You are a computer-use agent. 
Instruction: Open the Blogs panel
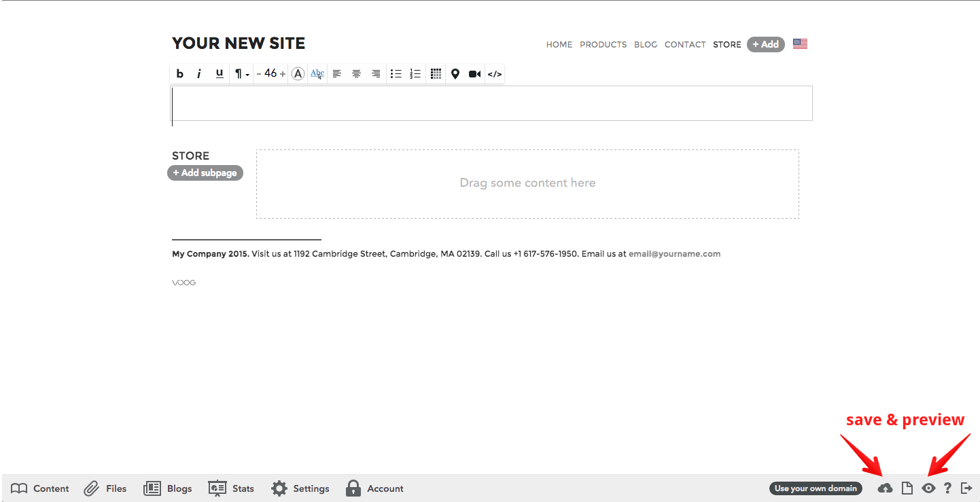coord(168,488)
